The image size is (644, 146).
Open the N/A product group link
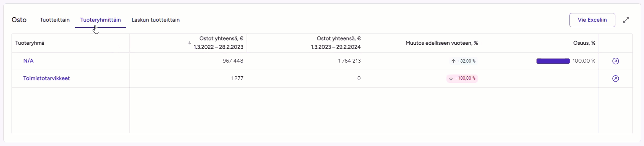28,61
